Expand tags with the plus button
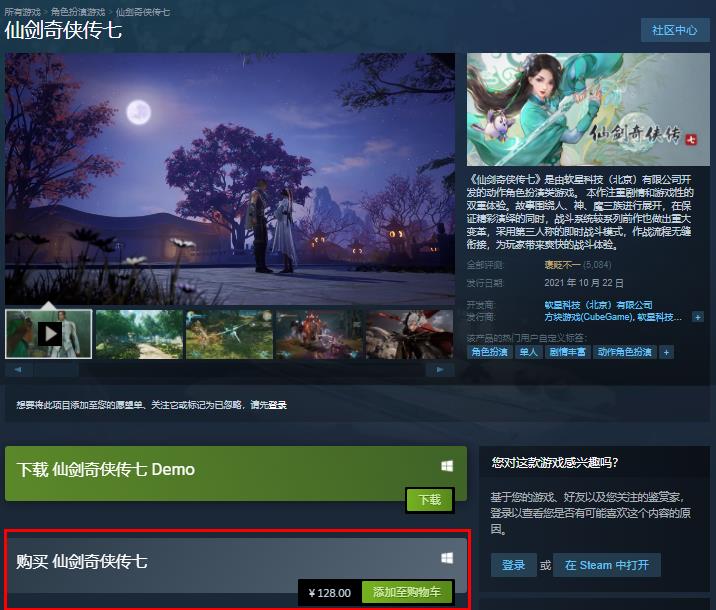Image resolution: width=716 pixels, height=610 pixels. tap(667, 352)
